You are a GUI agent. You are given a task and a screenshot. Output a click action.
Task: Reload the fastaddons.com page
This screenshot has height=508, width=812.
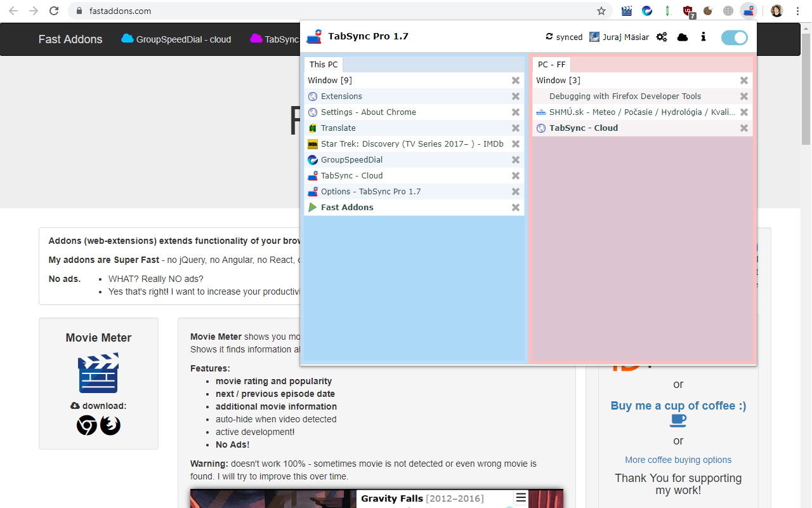click(x=55, y=11)
